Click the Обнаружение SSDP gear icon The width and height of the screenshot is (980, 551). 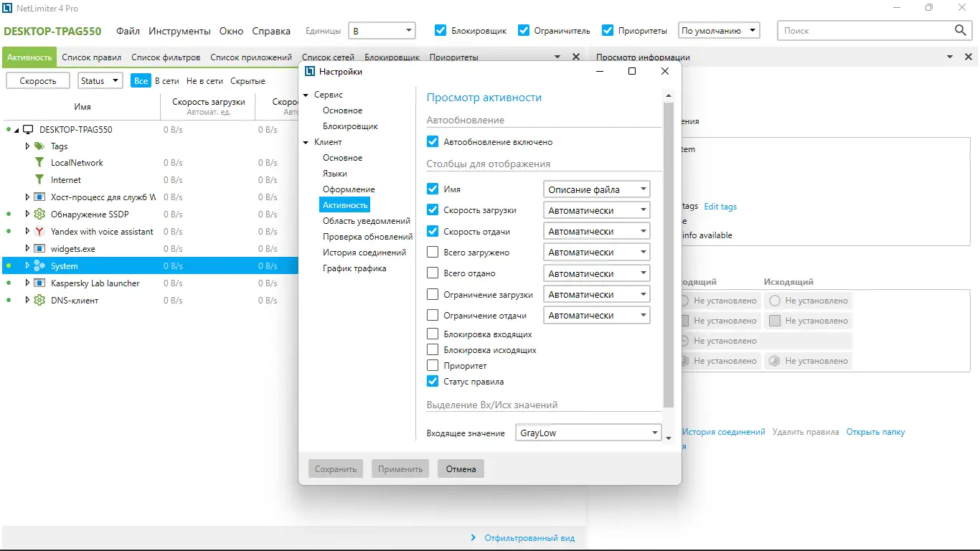(39, 215)
